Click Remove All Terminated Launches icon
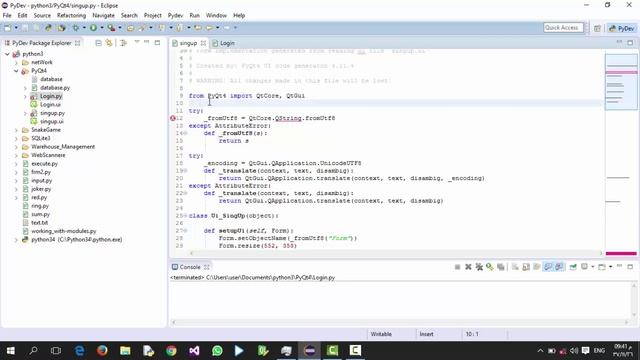Viewport: 640px width, 360px height. click(479, 267)
